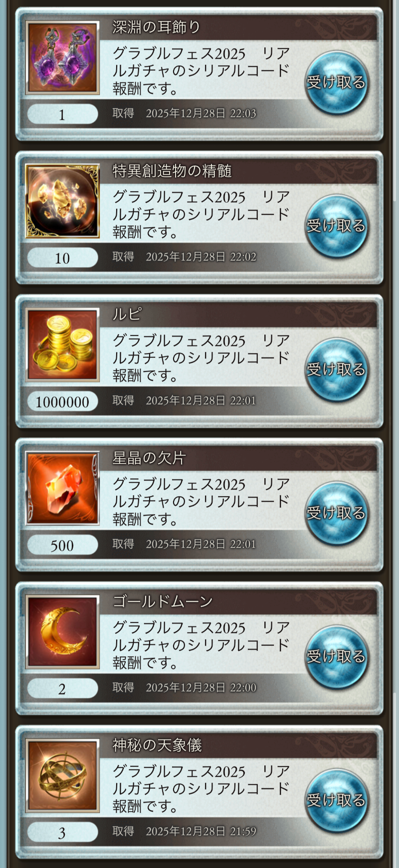This screenshot has width=399, height=868.
Task: Tap the 星晶の欠片 red crystal icon
Action: click(62, 489)
